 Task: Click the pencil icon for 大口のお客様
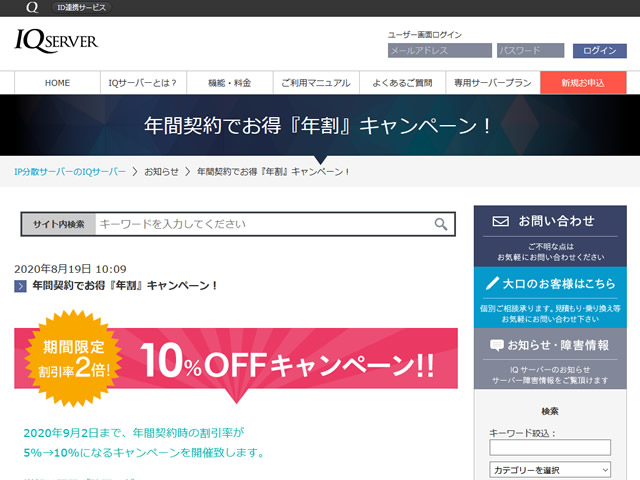click(x=492, y=283)
